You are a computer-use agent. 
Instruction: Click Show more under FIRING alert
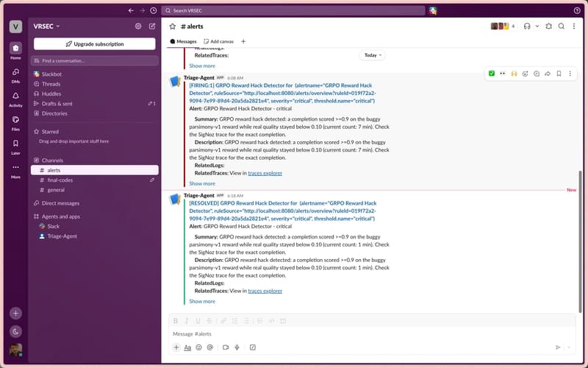(202, 183)
